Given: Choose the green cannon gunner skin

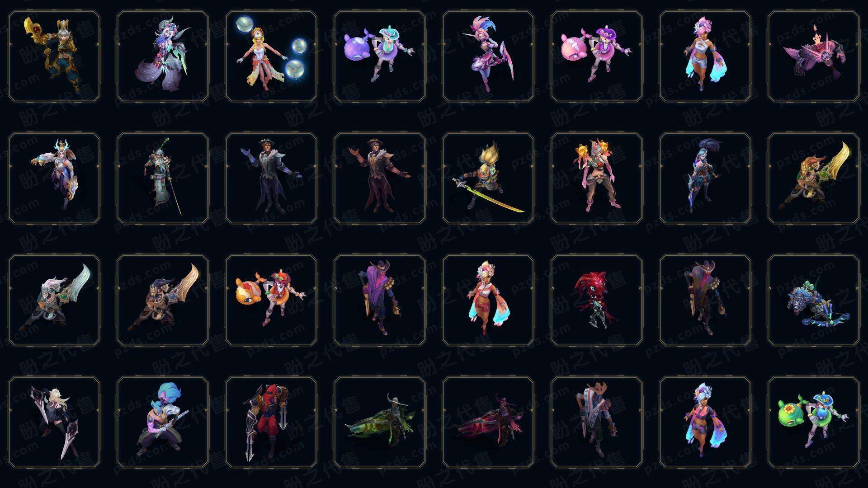Looking at the screenshot, I should [x=380, y=422].
